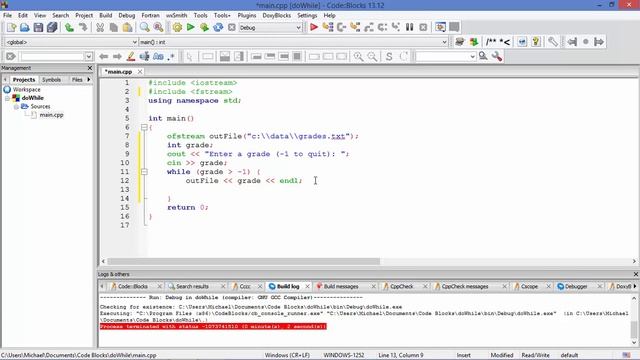
Task: Zoom in with magnifier plus icon
Action: coord(358,56)
